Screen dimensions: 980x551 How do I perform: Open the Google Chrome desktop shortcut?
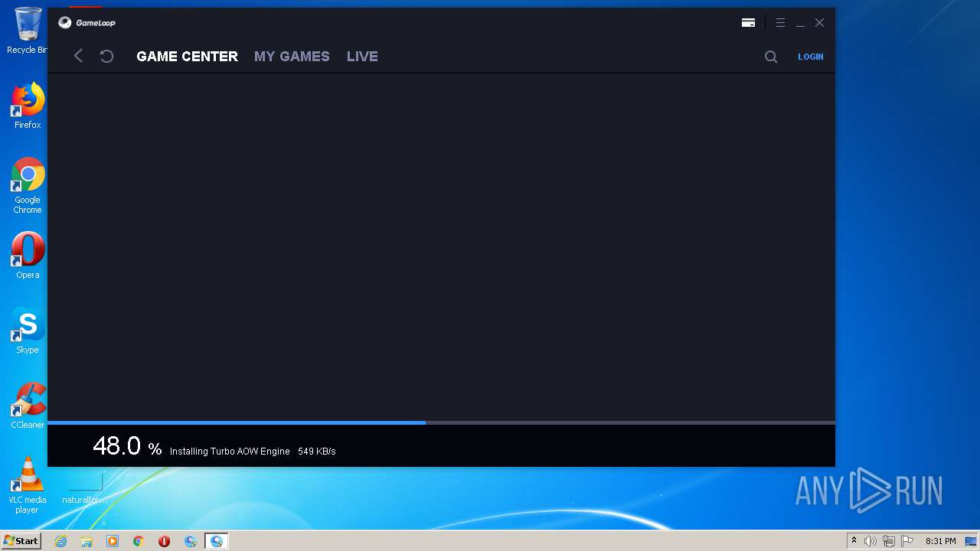[28, 186]
